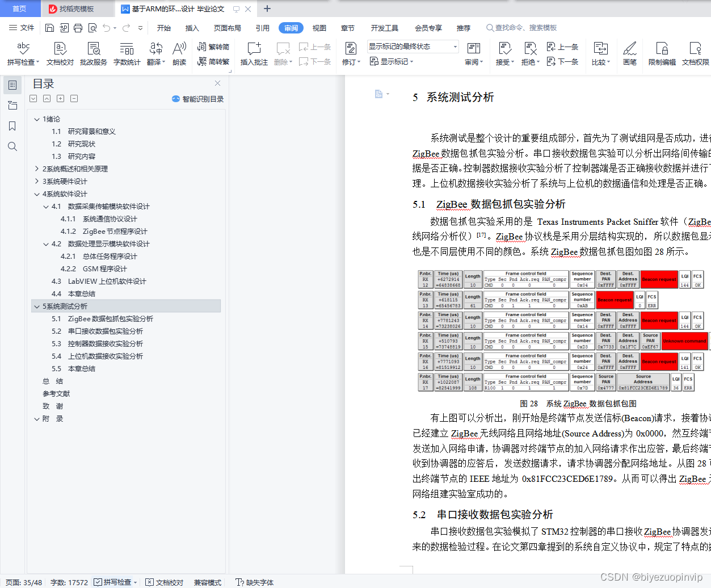
Task: Start the 朗读 read-aloud tool
Action: (x=179, y=53)
